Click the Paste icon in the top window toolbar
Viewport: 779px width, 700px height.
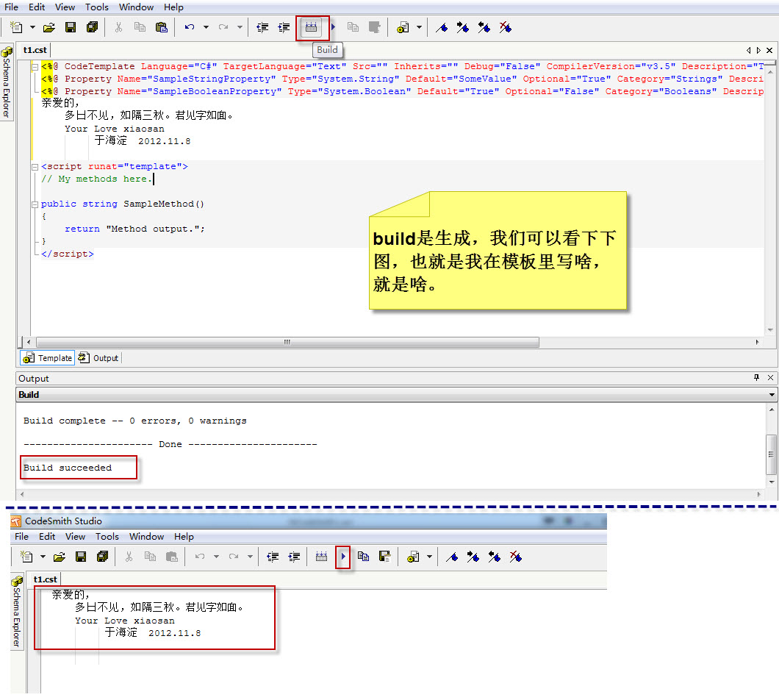162,27
